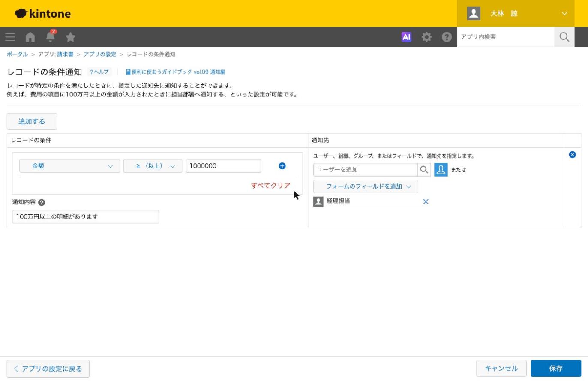Click the kintone logo
The width and height of the screenshot is (588, 381).
pos(42,13)
